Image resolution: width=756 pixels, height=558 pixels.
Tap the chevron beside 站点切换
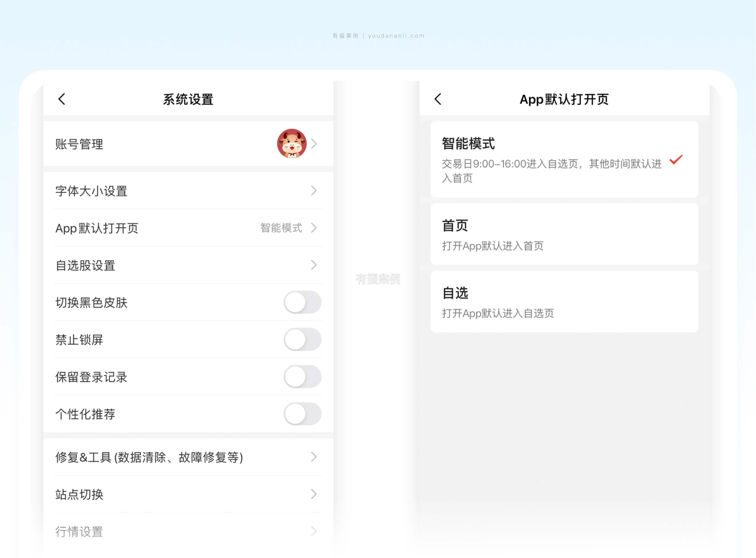[314, 494]
